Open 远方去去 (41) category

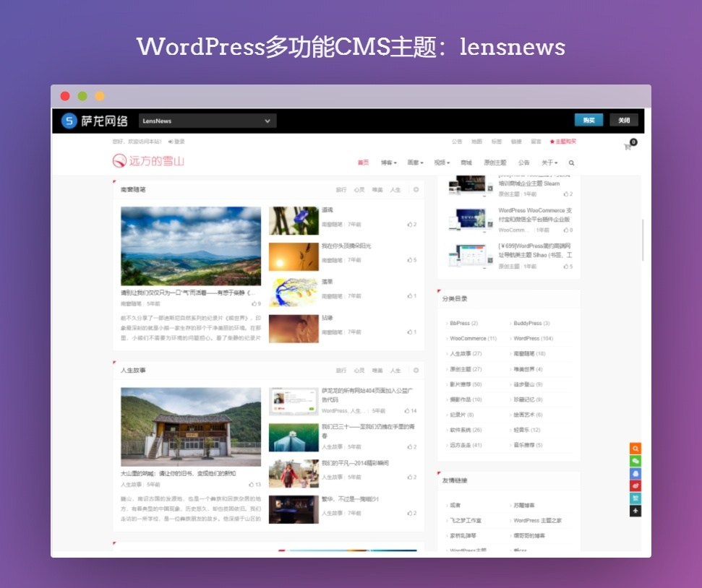464,445
